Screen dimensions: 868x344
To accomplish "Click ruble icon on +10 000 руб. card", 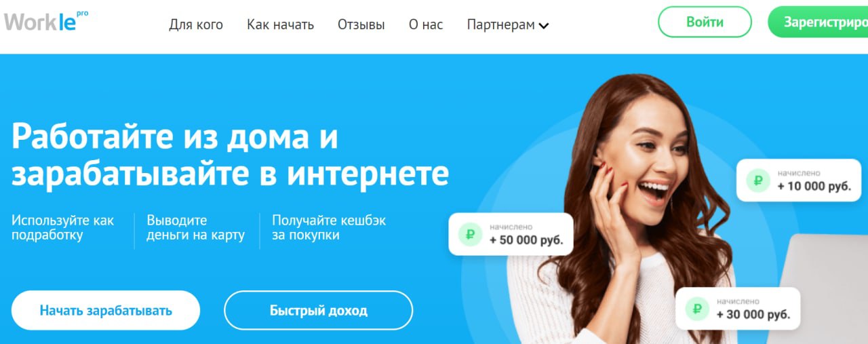I will (x=758, y=180).
